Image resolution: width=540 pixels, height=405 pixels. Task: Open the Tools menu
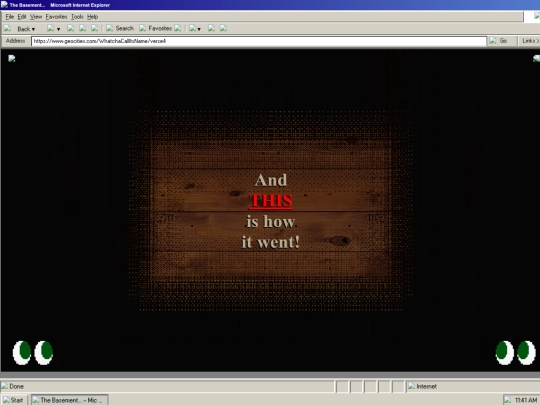point(77,17)
